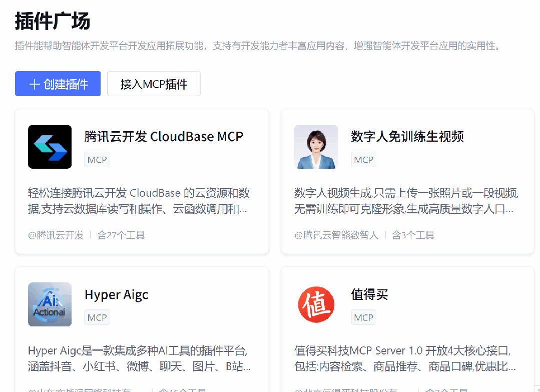Select the 数字人免训练生视频 title
Image resolution: width=540 pixels, height=392 pixels.
point(407,137)
